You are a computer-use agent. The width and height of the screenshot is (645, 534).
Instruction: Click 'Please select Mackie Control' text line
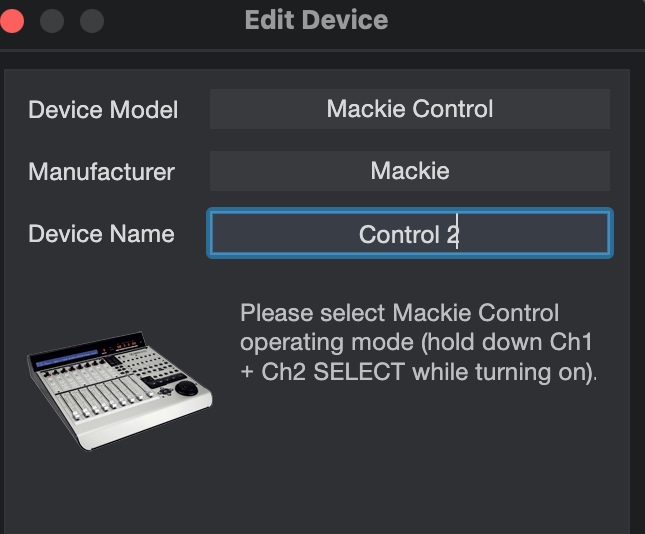[x=399, y=312]
